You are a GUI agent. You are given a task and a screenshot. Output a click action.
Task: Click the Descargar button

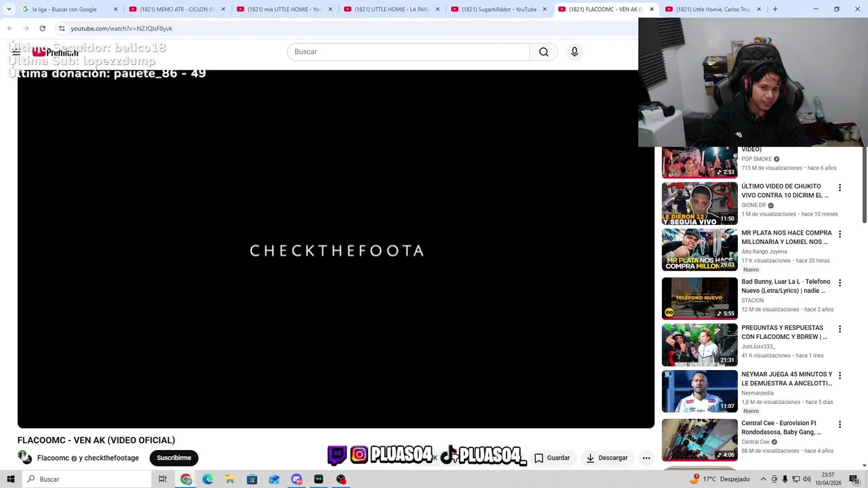point(607,458)
